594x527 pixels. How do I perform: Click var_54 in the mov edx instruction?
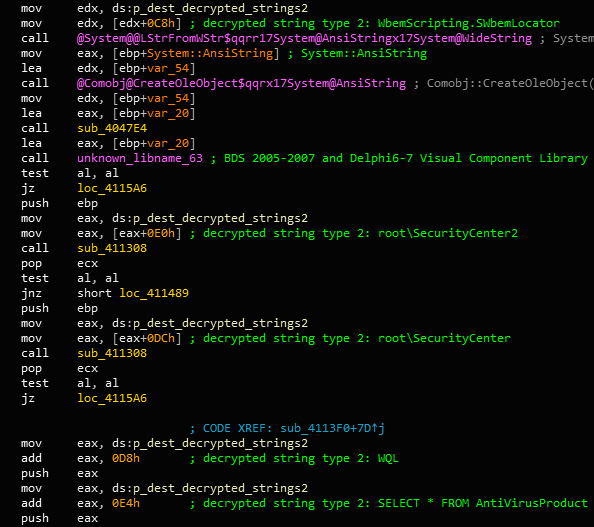(168, 99)
